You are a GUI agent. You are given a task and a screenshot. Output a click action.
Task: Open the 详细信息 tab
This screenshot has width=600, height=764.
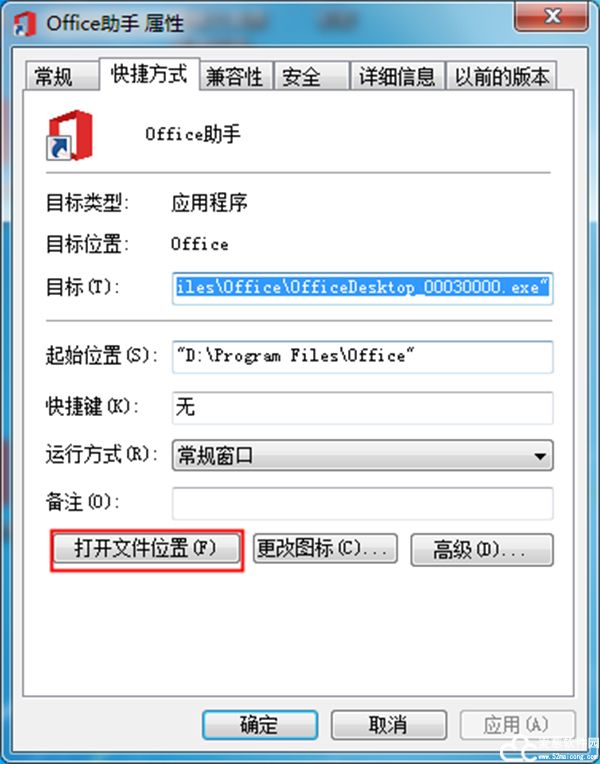click(x=397, y=76)
